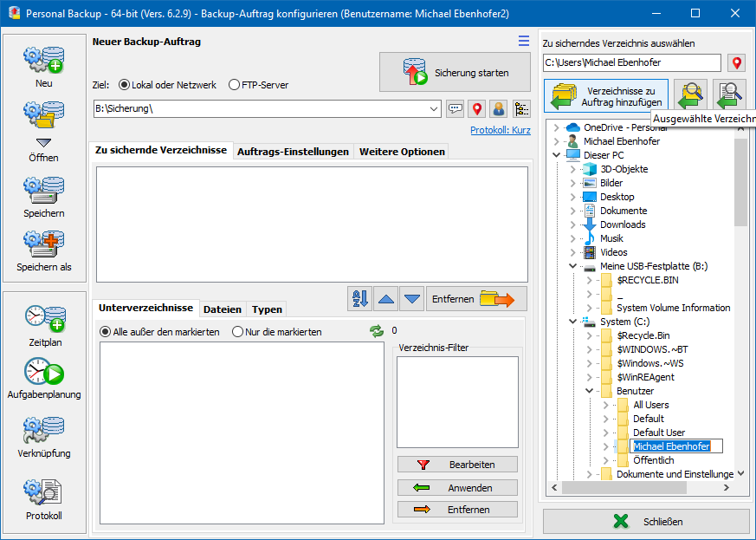Collapse the Benutzer folder node

pyautogui.click(x=589, y=391)
